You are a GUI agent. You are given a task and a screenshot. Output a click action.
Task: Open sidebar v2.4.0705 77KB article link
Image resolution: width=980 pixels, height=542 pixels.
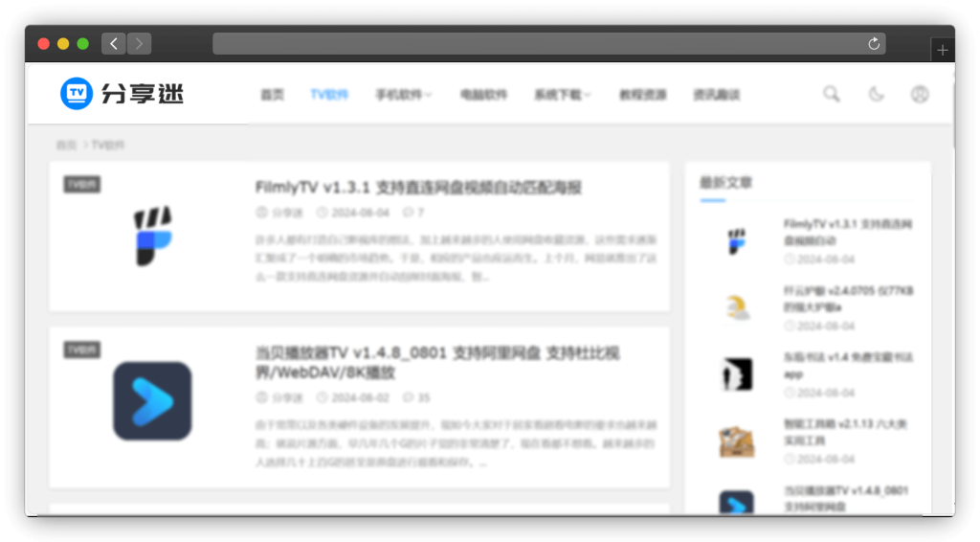tap(848, 299)
